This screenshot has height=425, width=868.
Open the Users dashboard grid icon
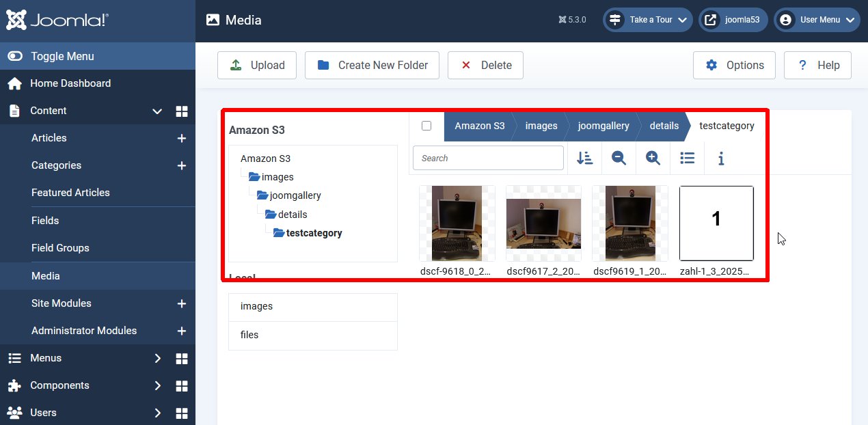182,413
